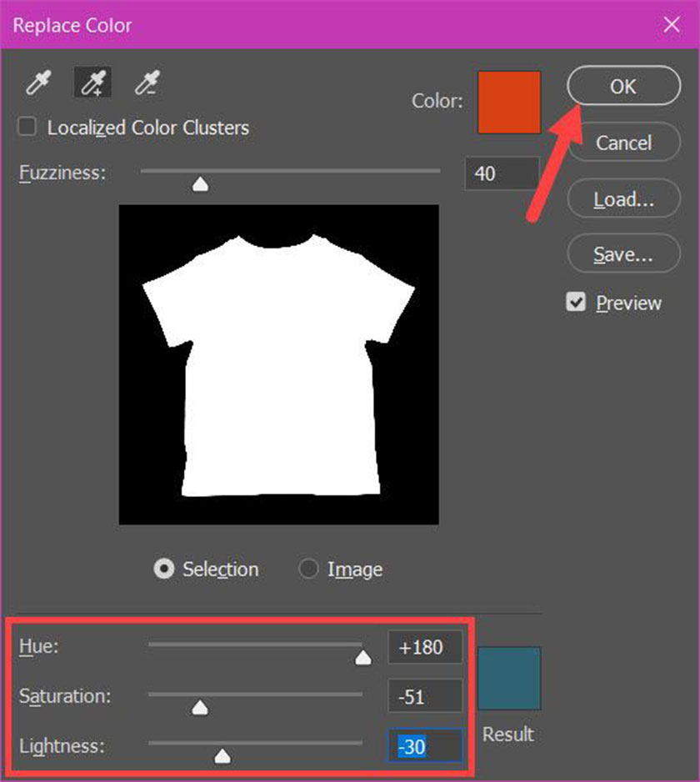The width and height of the screenshot is (700, 782).
Task: Click the Saturation slider handle
Action: 200,707
